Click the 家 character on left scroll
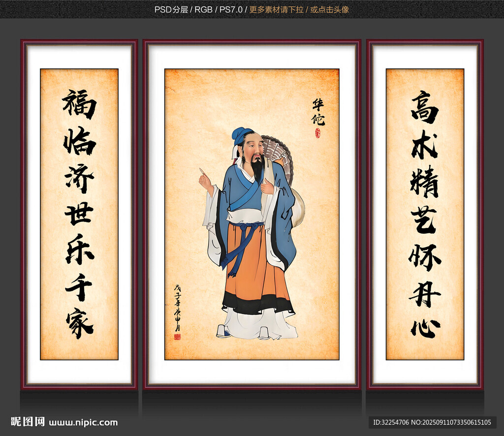Screen dimensions: 504x436 tap(79, 323)
